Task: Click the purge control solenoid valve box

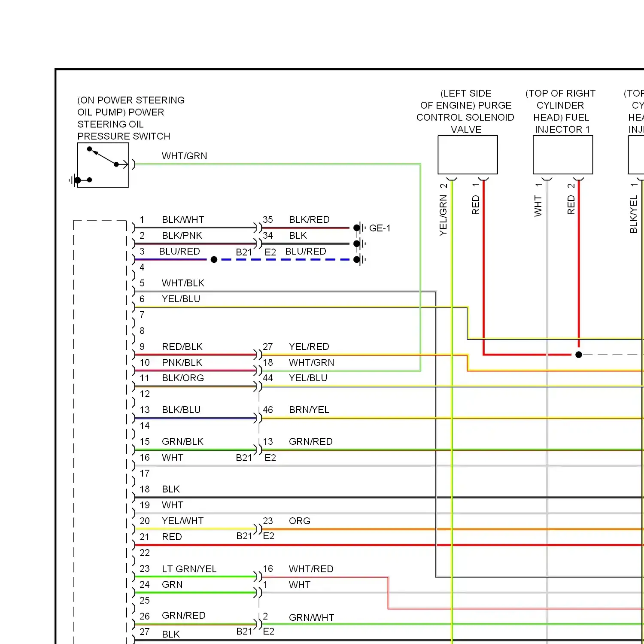Action: pos(468,155)
